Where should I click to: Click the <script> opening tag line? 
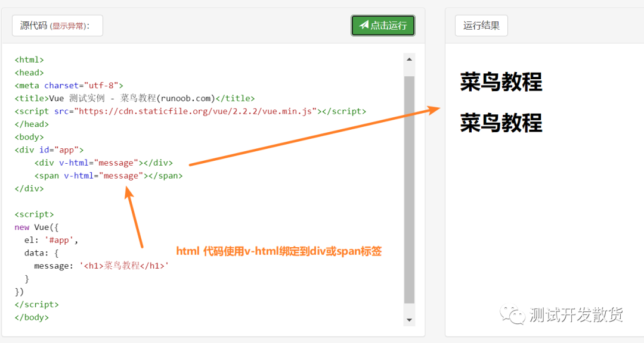(x=34, y=214)
